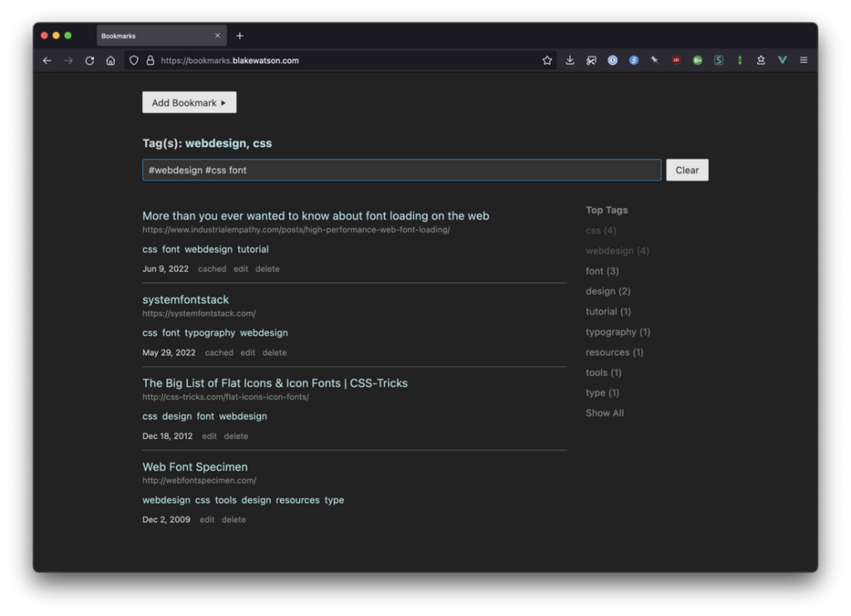851x616 pixels.
Task: Open a new tab with plus icon
Action: (240, 36)
